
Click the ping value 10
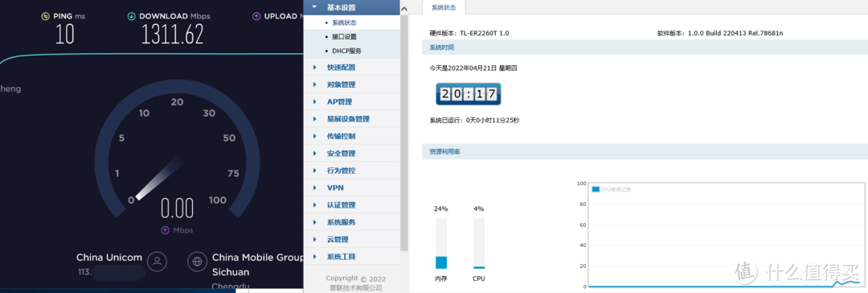(65, 35)
